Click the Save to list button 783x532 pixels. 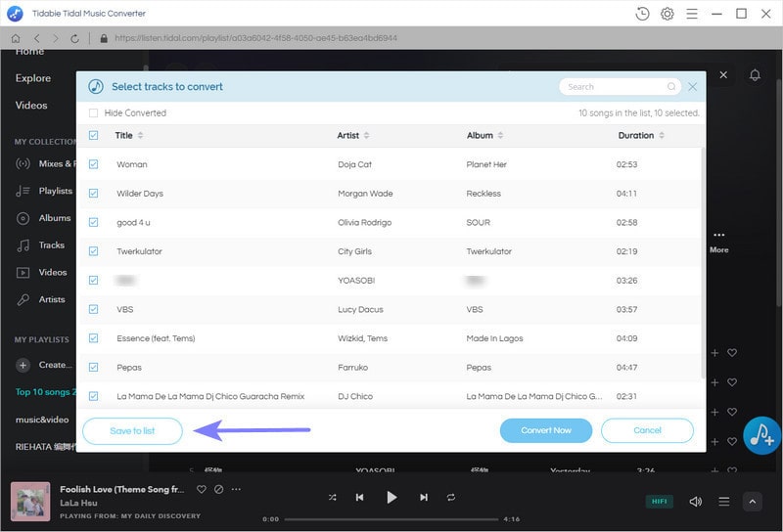(132, 430)
